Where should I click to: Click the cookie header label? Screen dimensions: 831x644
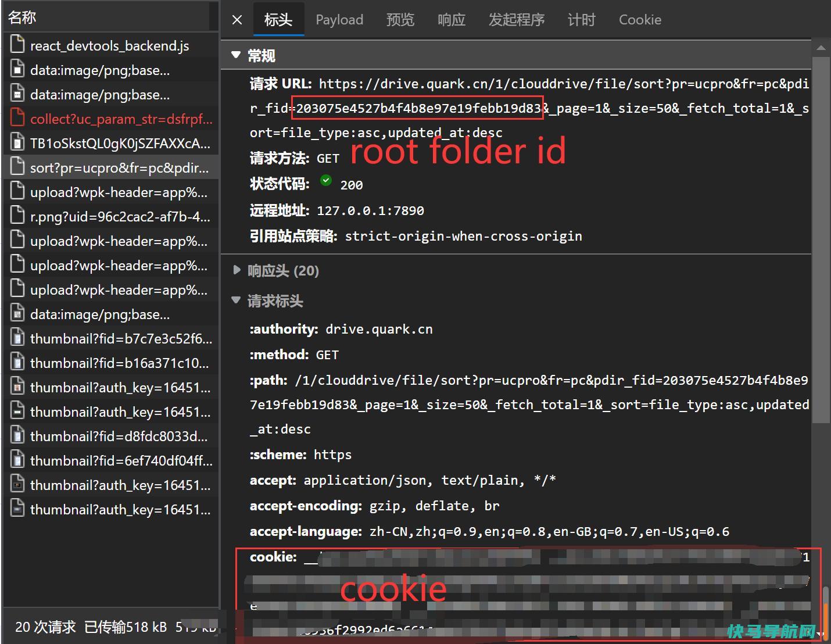(273, 557)
